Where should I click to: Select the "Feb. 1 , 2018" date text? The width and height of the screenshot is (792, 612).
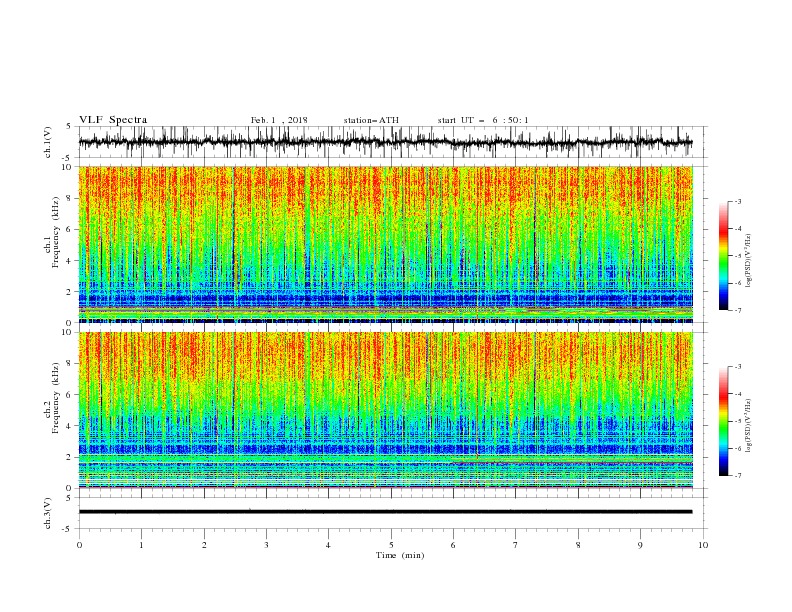point(279,120)
